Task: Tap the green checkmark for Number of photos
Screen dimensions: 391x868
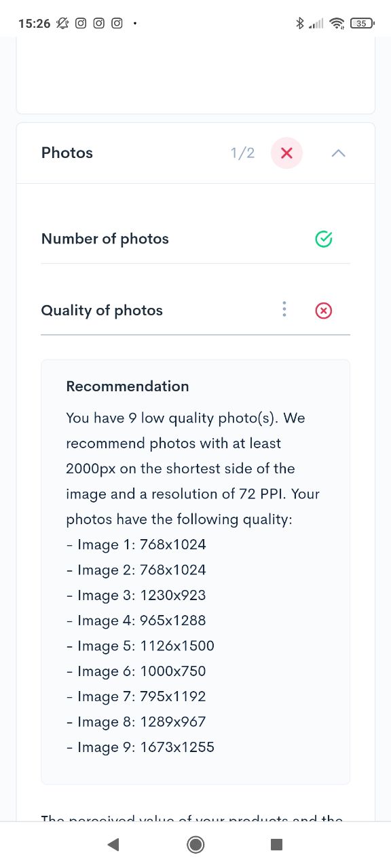Action: tap(324, 239)
